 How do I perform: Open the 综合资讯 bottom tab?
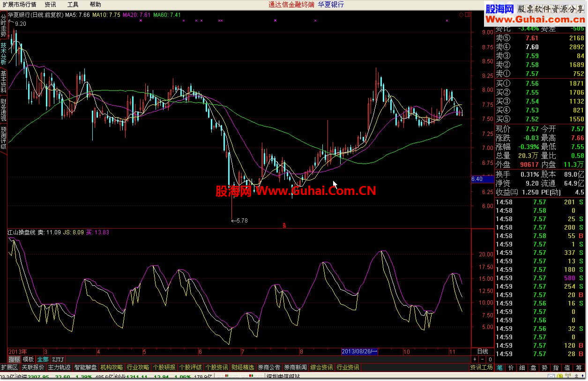click(x=322, y=367)
